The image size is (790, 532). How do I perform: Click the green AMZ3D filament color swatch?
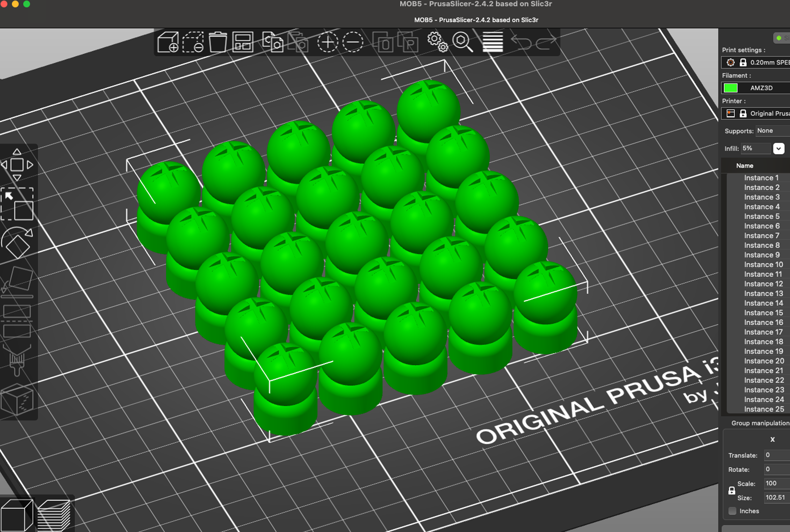pyautogui.click(x=731, y=88)
